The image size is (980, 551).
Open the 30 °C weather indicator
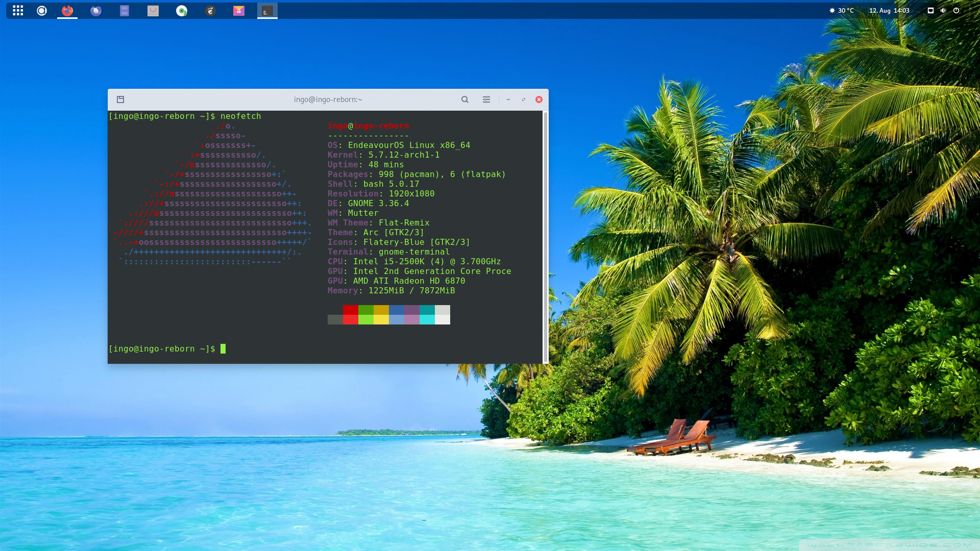842,11
